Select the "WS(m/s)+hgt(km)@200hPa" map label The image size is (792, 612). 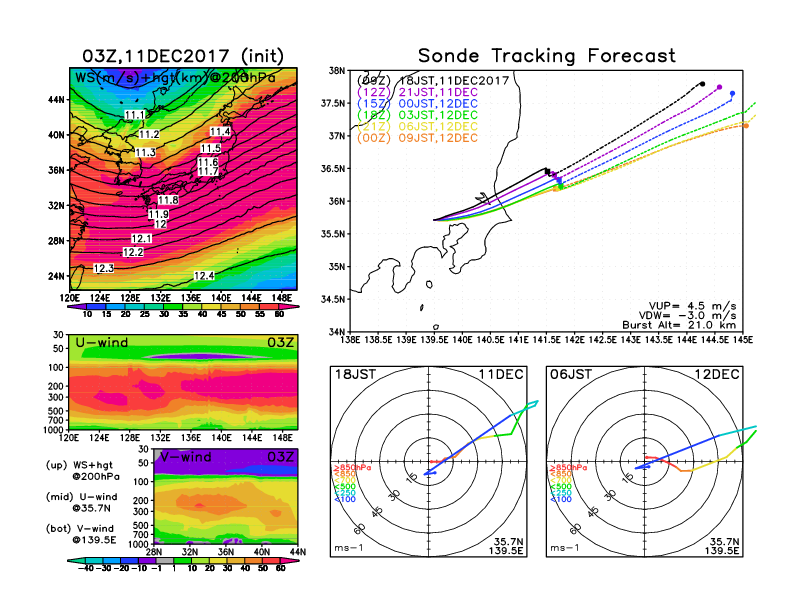point(175,77)
